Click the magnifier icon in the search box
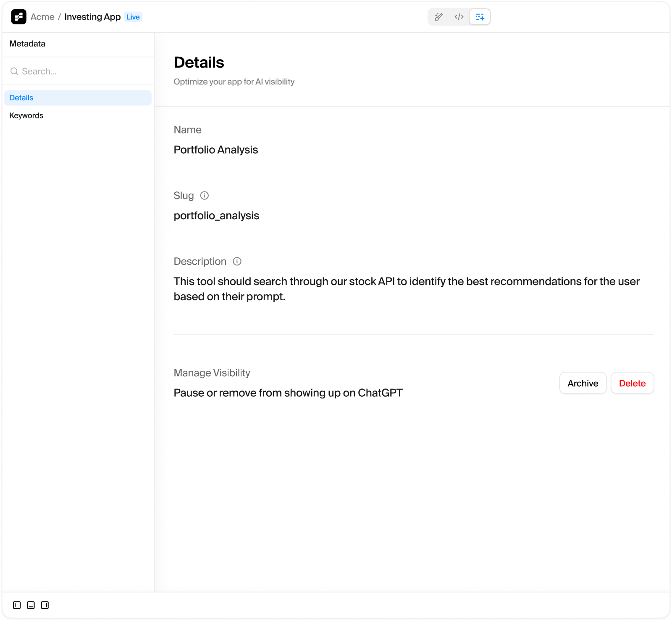 coord(14,71)
